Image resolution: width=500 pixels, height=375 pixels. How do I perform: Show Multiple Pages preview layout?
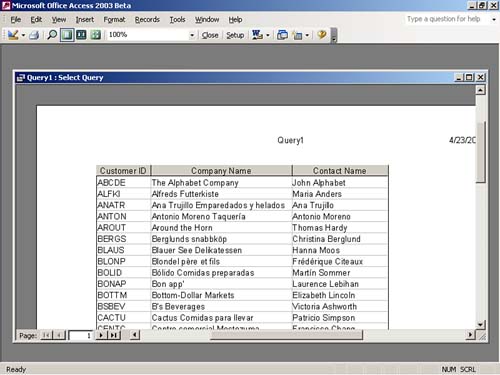96,35
